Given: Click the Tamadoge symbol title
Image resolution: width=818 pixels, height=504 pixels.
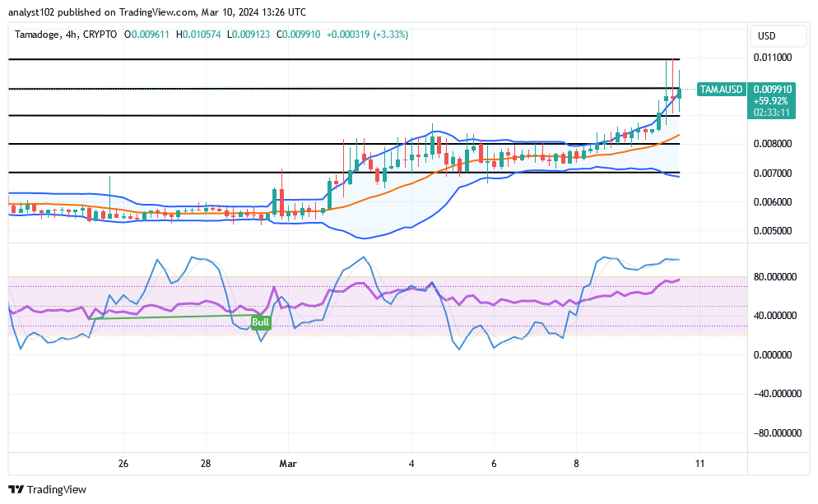Looking at the screenshot, I should [x=36, y=35].
